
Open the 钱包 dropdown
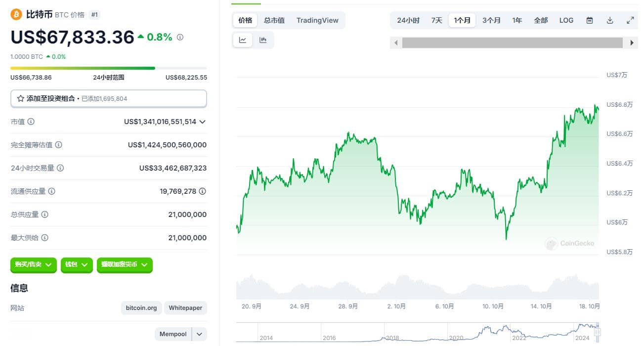pos(77,265)
